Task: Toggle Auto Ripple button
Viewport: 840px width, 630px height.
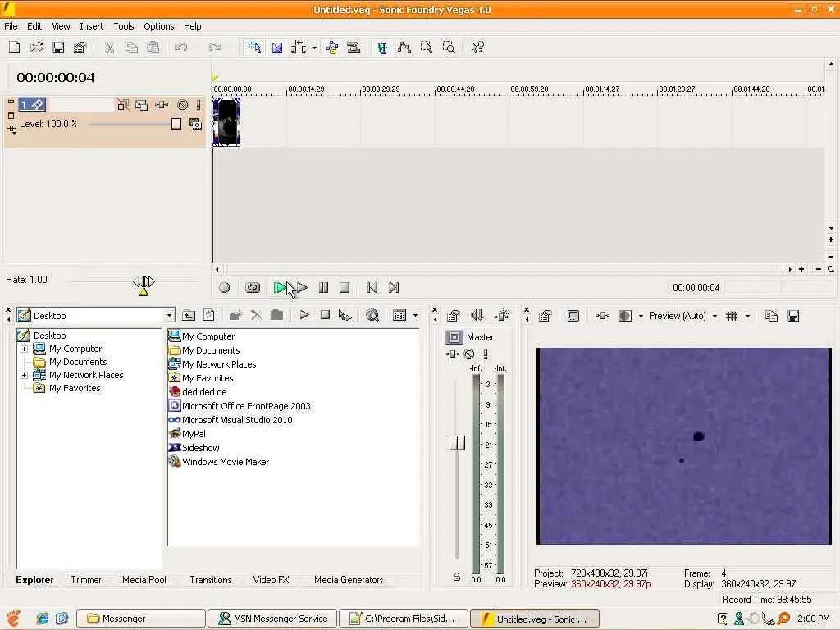Action: coord(299,48)
